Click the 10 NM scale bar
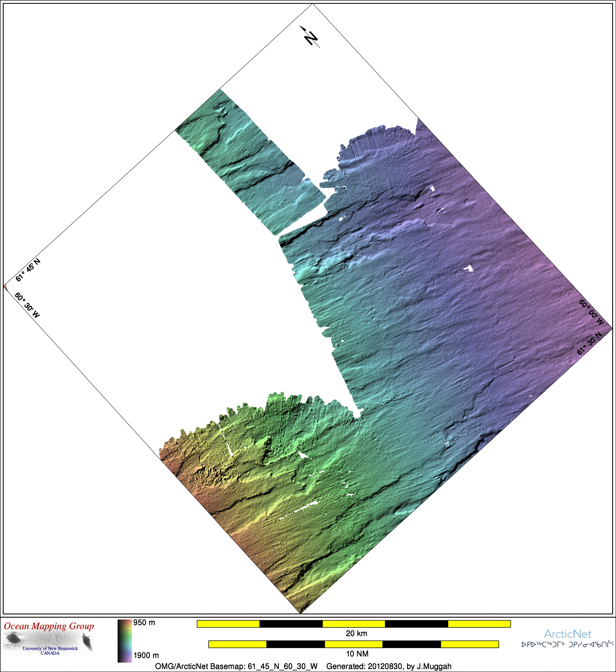Viewport: 616px width, 672px height. pos(353,644)
